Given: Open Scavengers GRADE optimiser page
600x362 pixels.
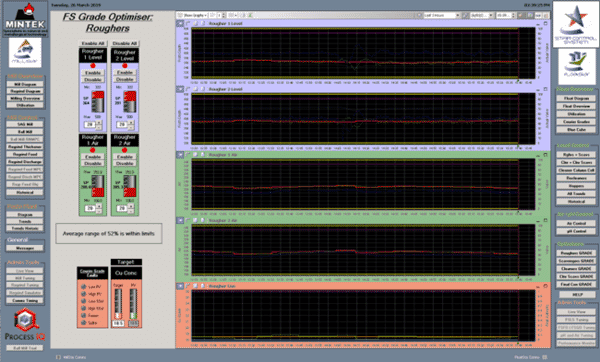Looking at the screenshot, I should (x=576, y=261).
